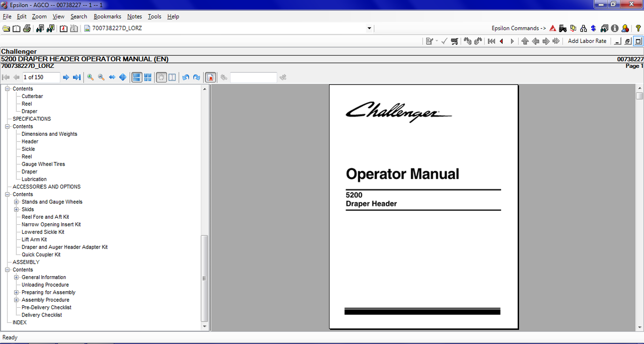This screenshot has height=344, width=644.
Task: Open the File menu
Action: [x=7, y=17]
